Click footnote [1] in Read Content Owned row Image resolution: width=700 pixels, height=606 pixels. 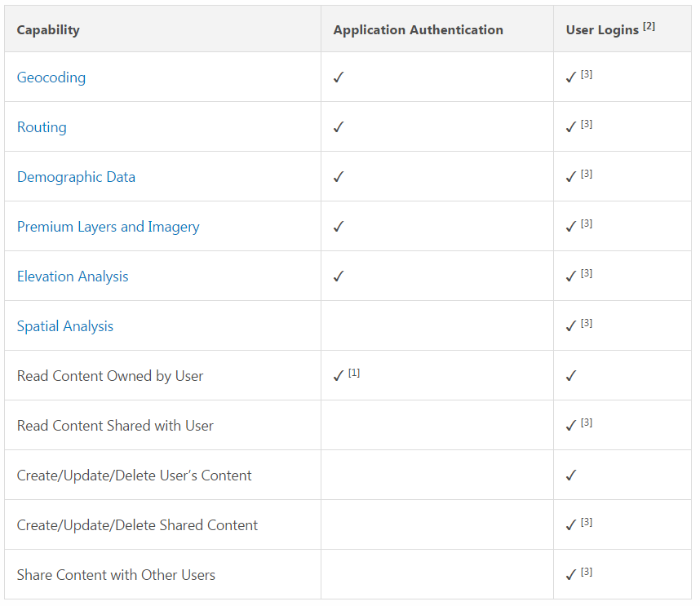tap(354, 373)
